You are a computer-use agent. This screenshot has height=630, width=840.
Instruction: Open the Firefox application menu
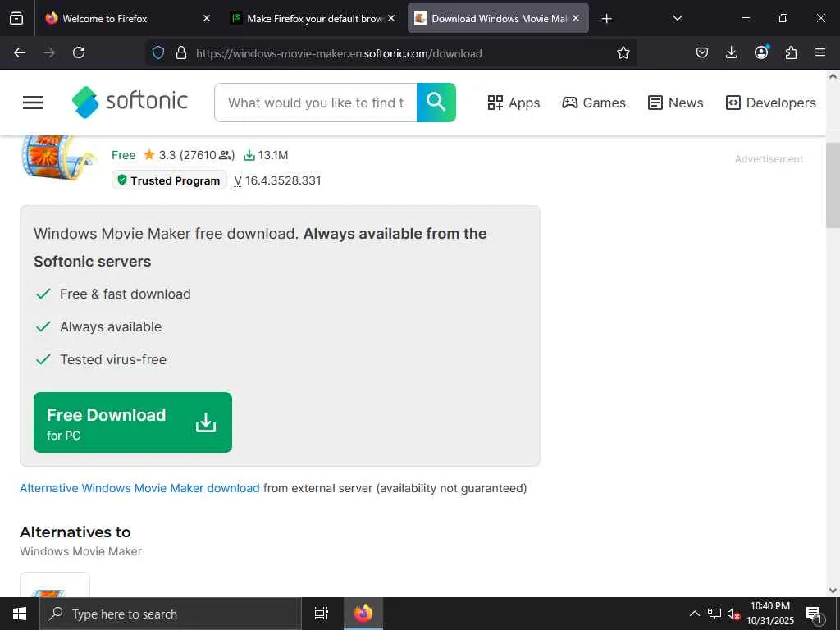820,52
